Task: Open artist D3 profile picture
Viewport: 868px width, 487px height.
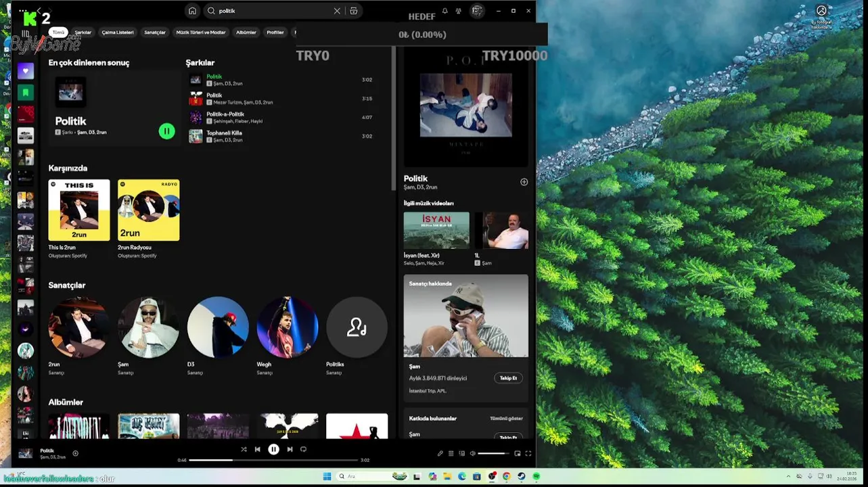Action: [x=218, y=327]
